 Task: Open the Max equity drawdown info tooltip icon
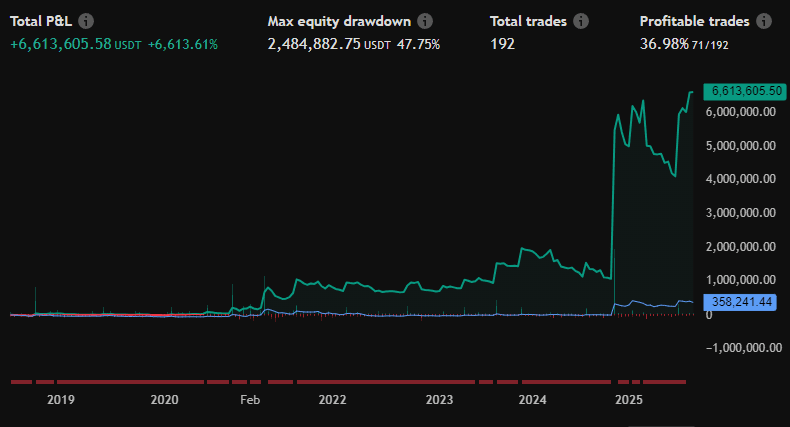click(x=426, y=21)
